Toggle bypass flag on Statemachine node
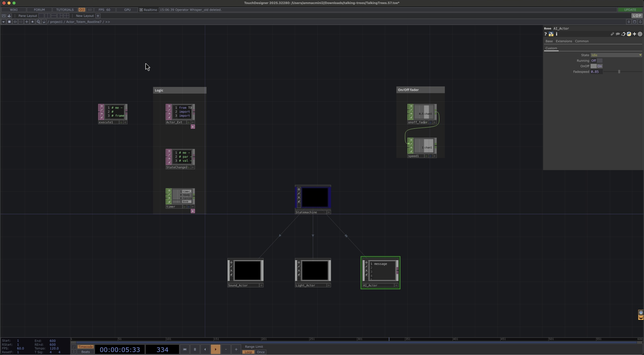The height and width of the screenshot is (355, 644). click(x=299, y=197)
